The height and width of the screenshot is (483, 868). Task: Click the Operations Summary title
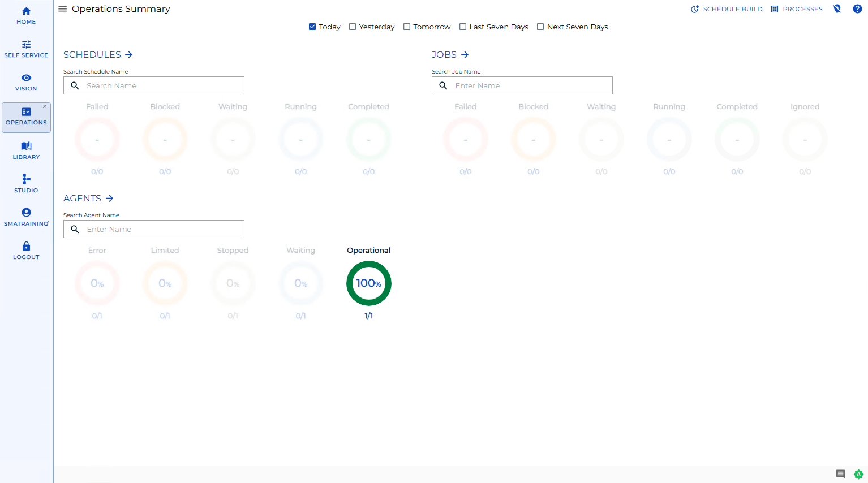click(121, 9)
